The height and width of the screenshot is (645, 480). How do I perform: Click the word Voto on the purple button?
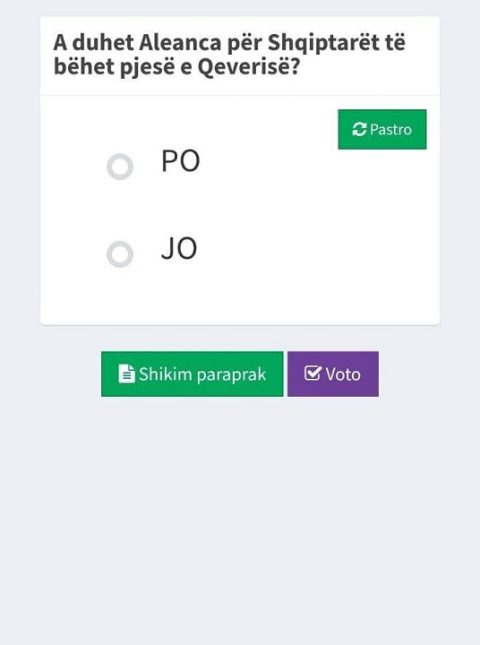pyautogui.click(x=343, y=374)
